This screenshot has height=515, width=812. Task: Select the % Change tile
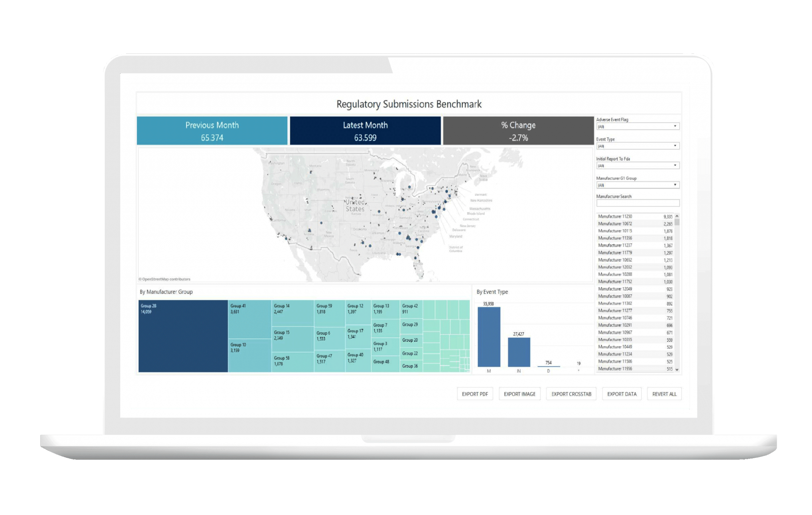518,131
